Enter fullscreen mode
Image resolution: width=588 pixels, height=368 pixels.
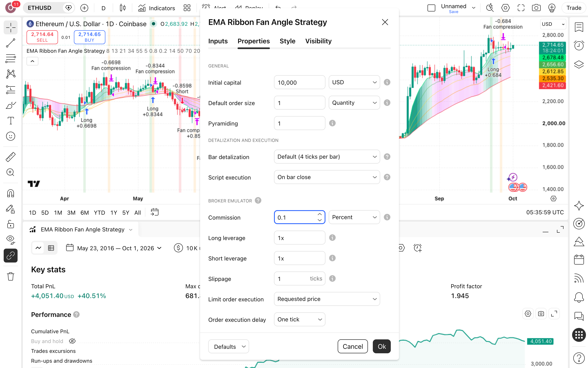coord(521,8)
